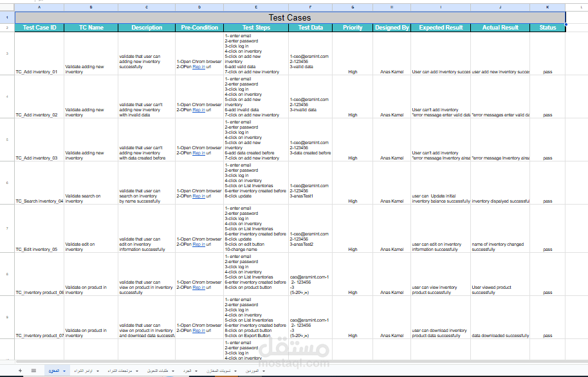588x377 pixels.
Task: Switch to تسويات المخازن sheet tab
Action: point(218,371)
